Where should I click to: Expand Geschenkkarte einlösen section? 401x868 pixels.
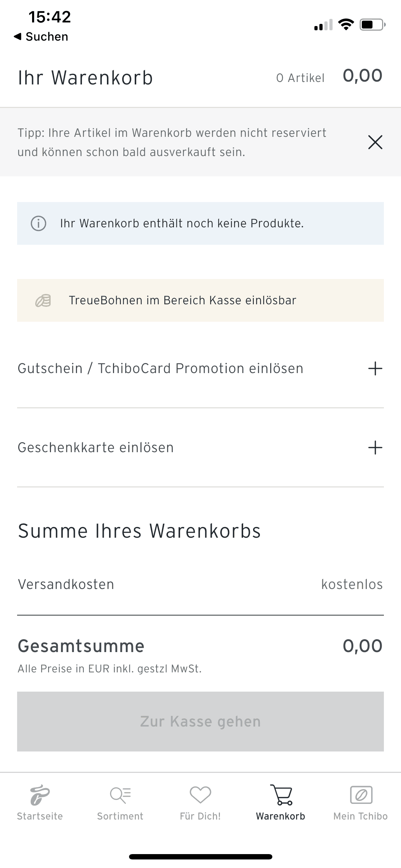375,448
